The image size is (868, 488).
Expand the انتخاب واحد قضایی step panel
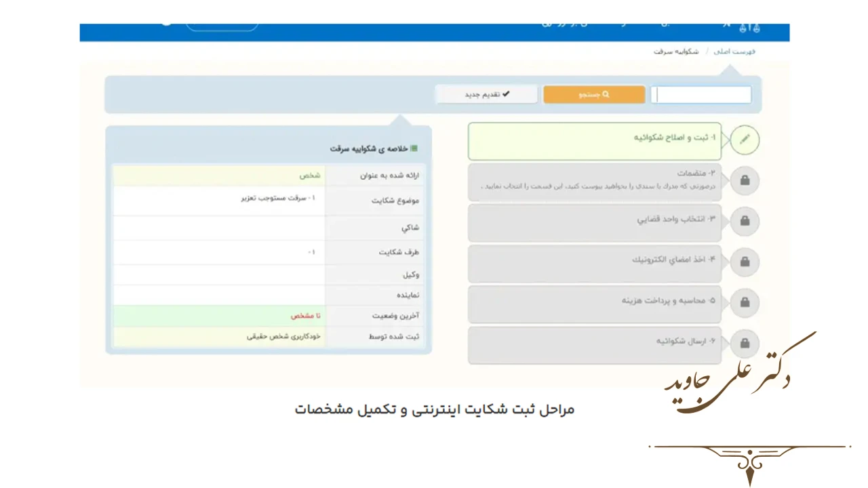click(595, 221)
